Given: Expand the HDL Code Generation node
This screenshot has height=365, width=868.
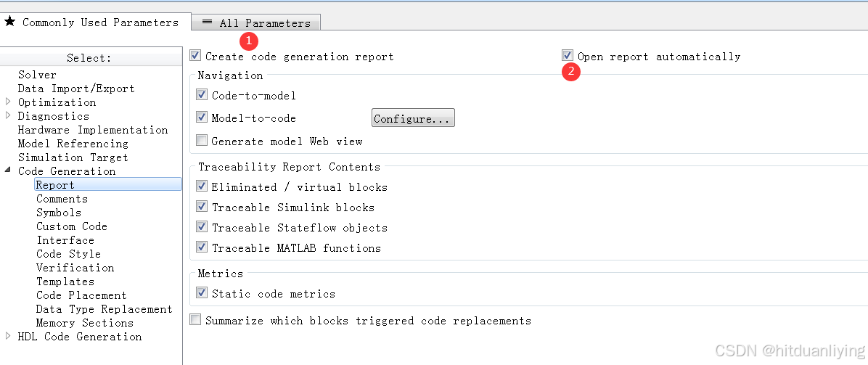Looking at the screenshot, I should tap(8, 336).
